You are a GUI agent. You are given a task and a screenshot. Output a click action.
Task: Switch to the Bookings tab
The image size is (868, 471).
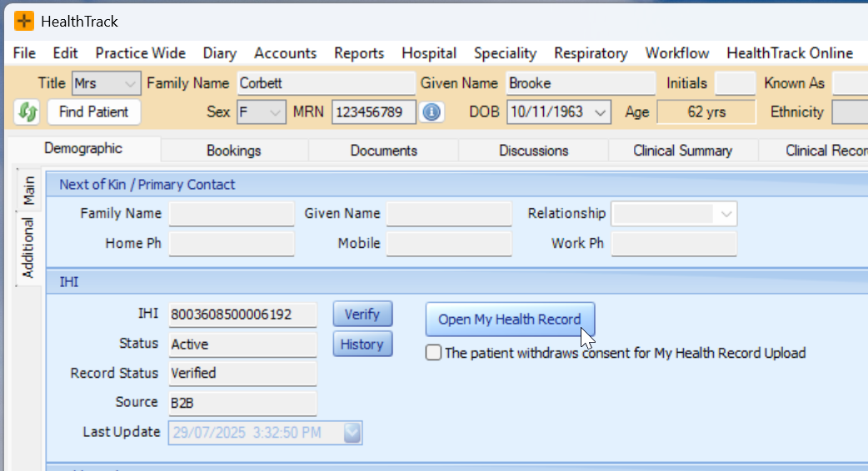(x=233, y=151)
